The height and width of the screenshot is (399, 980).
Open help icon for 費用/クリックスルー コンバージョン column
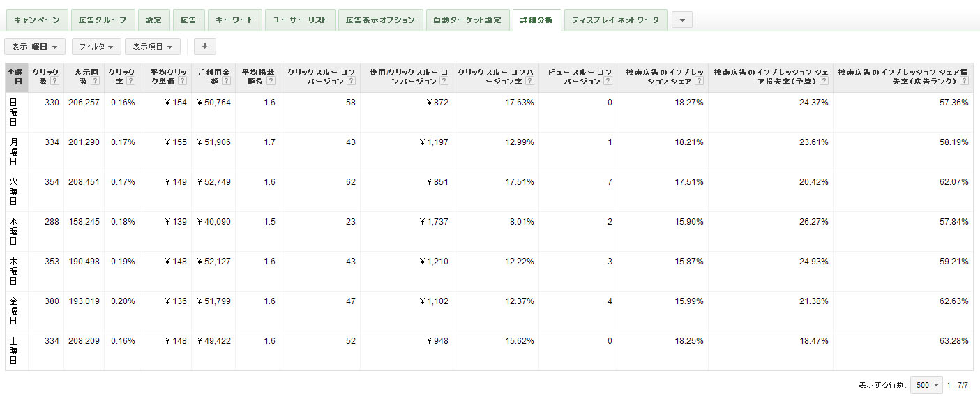[x=444, y=82]
